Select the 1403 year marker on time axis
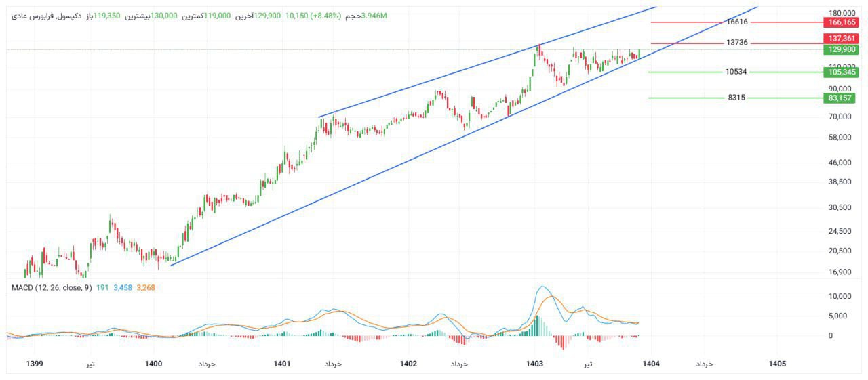Screen dimensions: 868x380 (x=534, y=364)
